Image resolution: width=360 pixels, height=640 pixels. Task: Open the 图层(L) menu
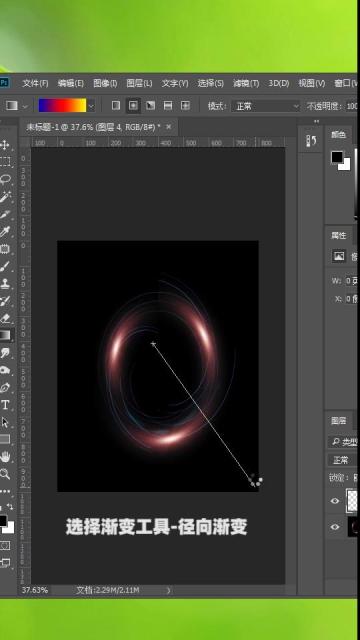(139, 83)
